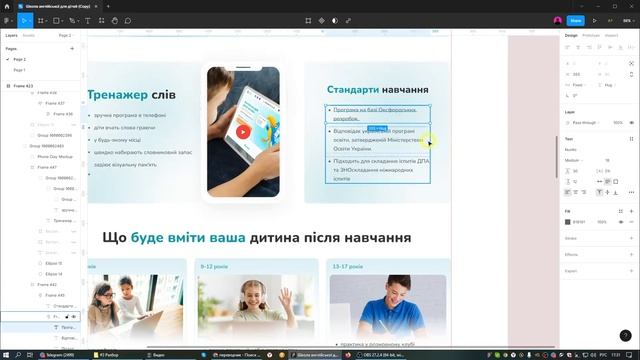
Task: Open the Pass through blend mode dropdown
Action: [x=585, y=123]
